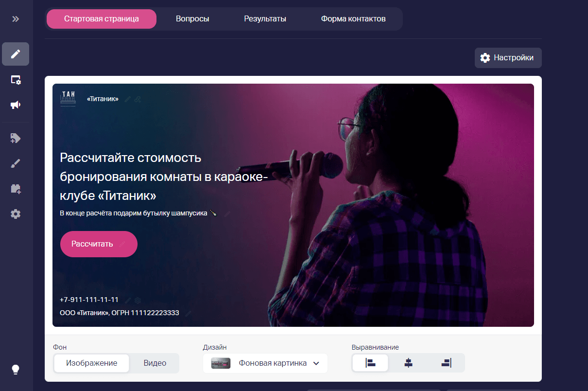Open the window settings icon in sidebar
The width and height of the screenshot is (588, 391).
[16, 80]
